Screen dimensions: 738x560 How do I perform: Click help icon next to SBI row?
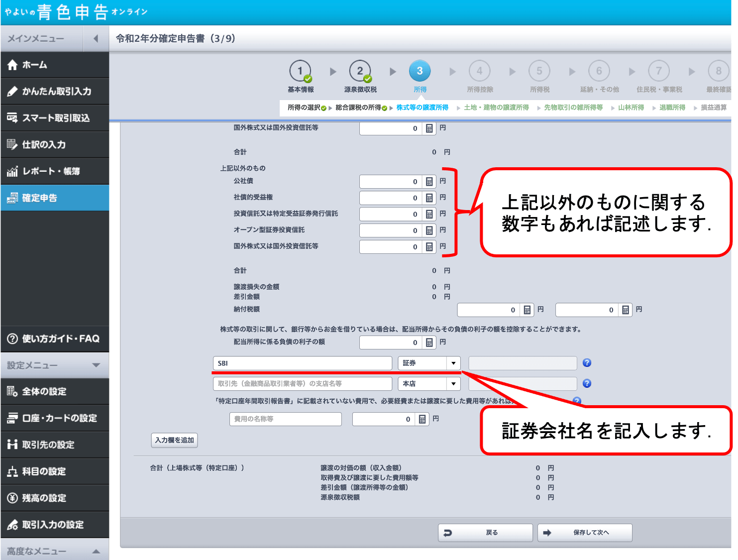pyautogui.click(x=587, y=363)
